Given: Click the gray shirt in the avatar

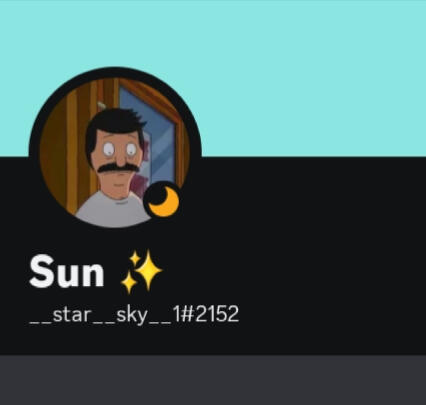Looking at the screenshot, I should (110, 210).
